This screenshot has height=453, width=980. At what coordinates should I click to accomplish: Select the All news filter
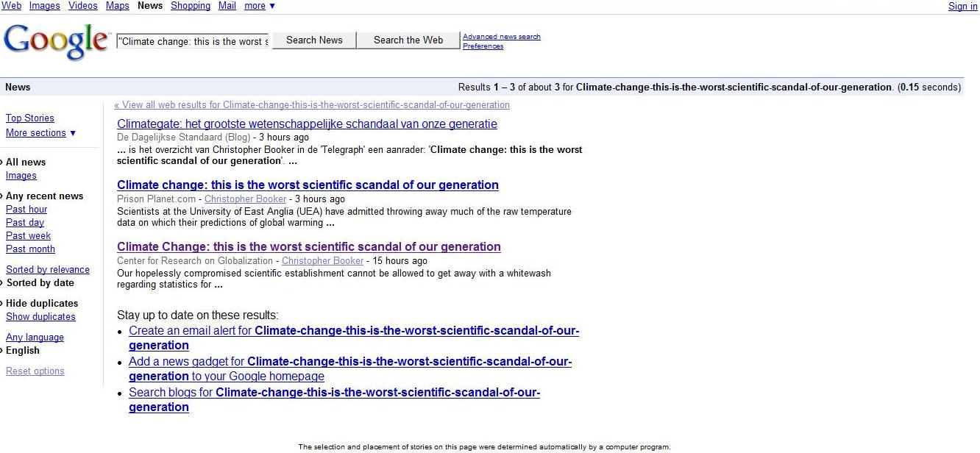[x=26, y=163]
